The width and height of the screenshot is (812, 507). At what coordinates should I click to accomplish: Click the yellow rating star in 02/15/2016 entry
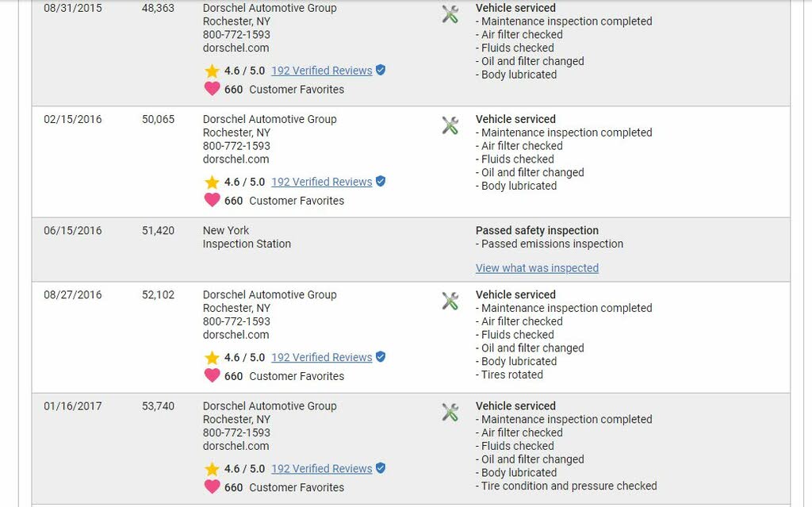[212, 182]
